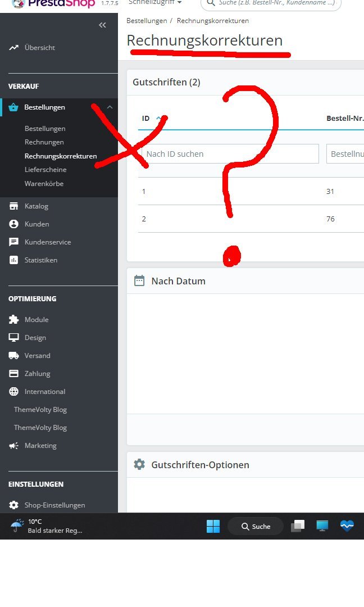Select the credit slip row with ID 2
Viewport: 364px width, 607px height.
coord(251,219)
